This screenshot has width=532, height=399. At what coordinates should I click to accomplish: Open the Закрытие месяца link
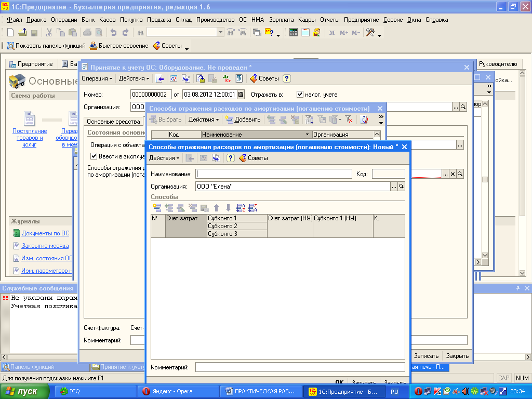pyautogui.click(x=45, y=246)
